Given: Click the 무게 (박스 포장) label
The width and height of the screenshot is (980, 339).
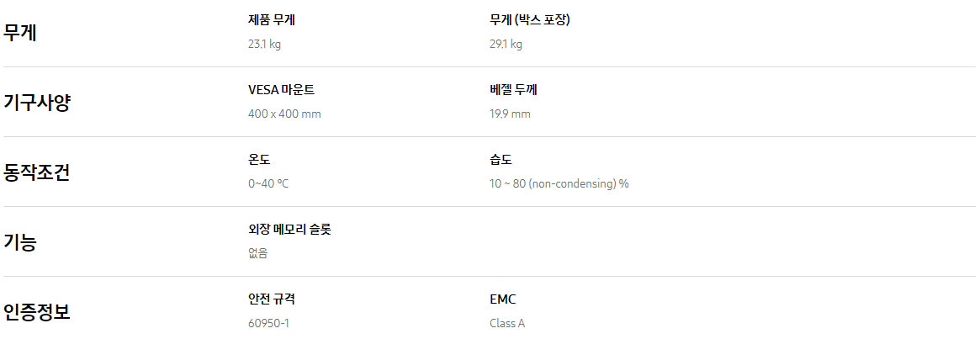Looking at the screenshot, I should (x=530, y=20).
